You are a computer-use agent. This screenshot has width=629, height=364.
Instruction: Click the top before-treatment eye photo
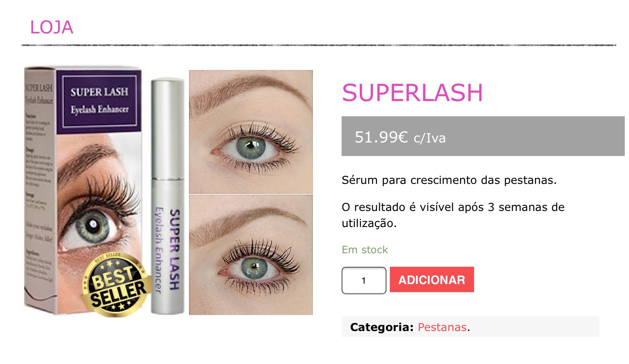coord(251,132)
